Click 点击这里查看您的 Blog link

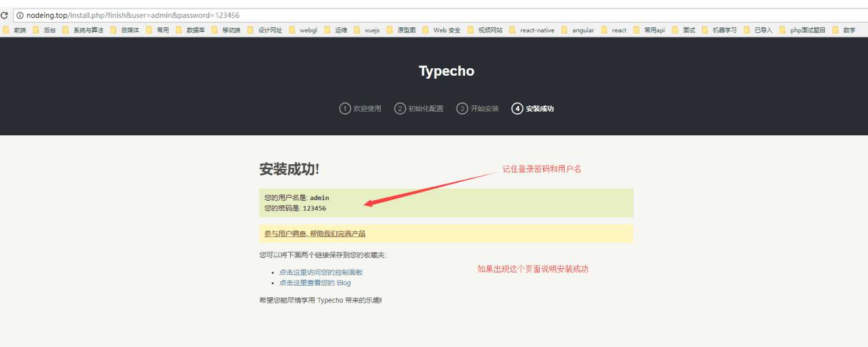coord(315,283)
